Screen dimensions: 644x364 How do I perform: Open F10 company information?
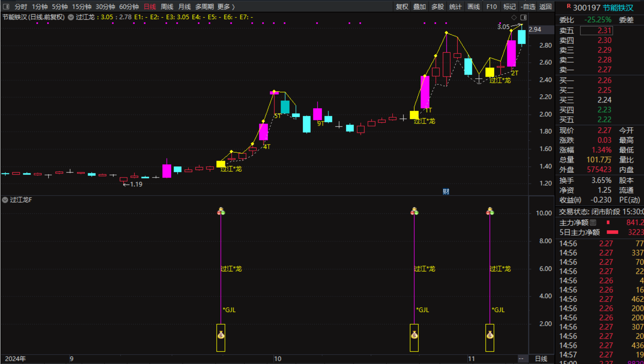click(491, 7)
